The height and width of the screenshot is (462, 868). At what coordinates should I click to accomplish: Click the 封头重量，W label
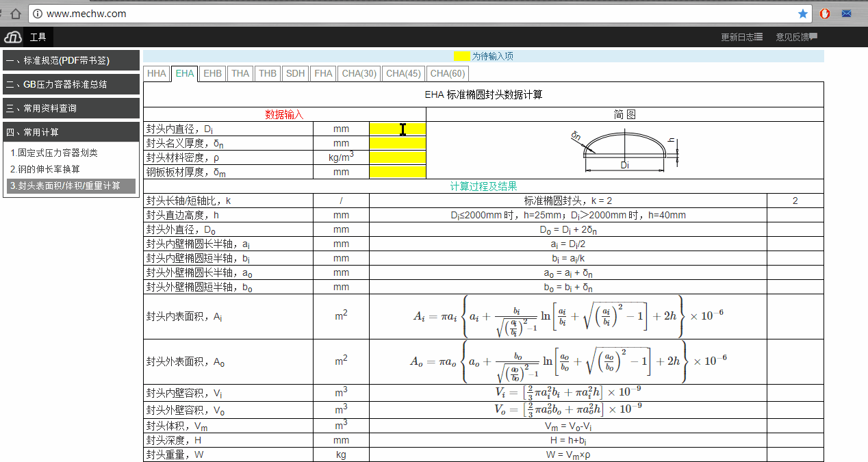(175, 454)
